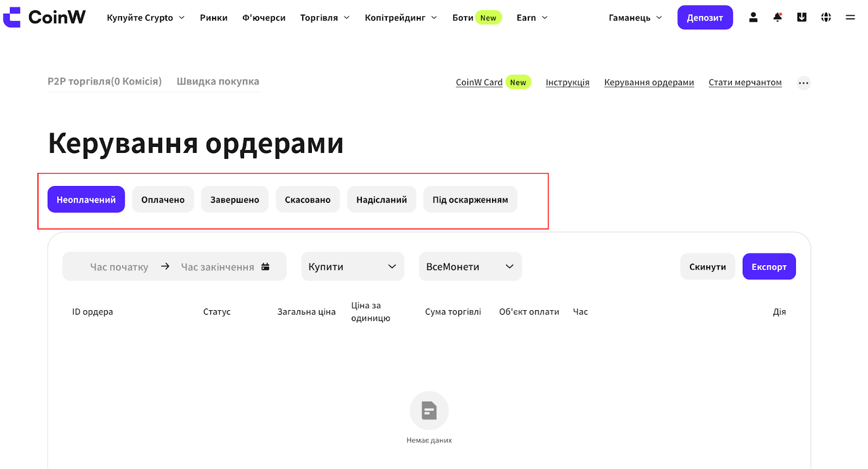Open the Інструкція link
The height and width of the screenshot is (469, 868).
click(567, 82)
